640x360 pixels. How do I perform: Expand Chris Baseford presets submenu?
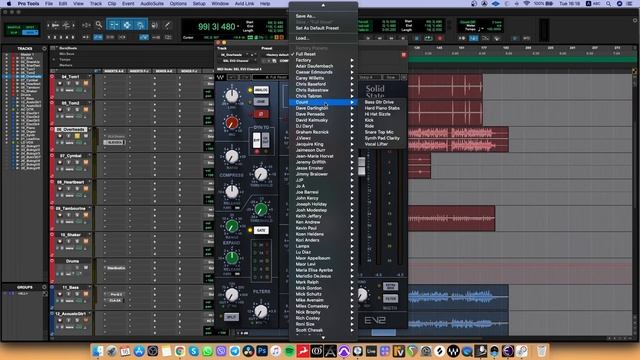point(323,84)
